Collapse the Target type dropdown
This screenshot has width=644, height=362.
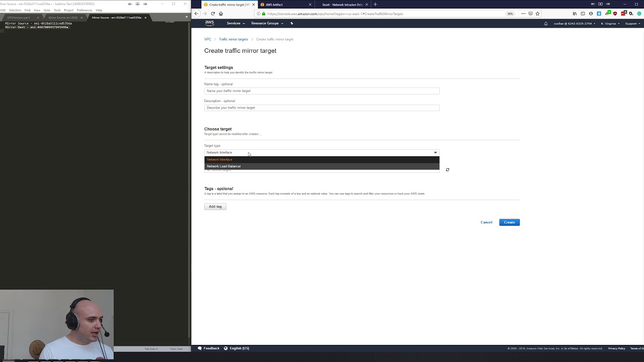[322, 152]
